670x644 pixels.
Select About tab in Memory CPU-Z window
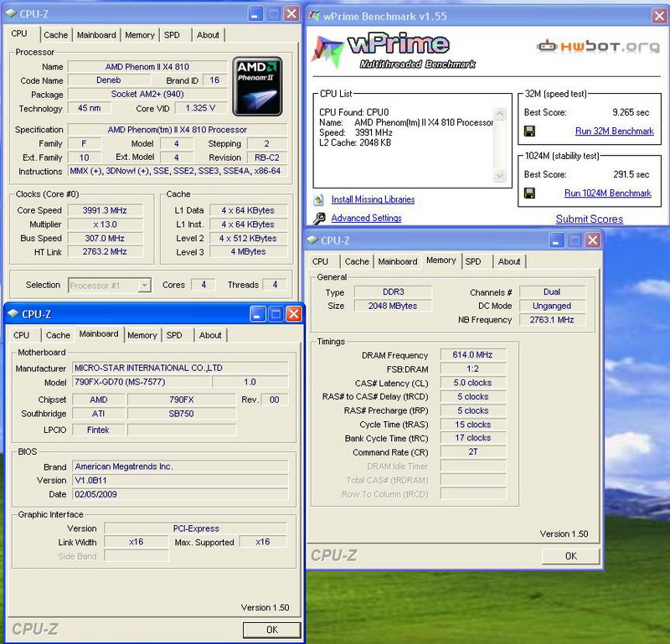pyautogui.click(x=509, y=261)
